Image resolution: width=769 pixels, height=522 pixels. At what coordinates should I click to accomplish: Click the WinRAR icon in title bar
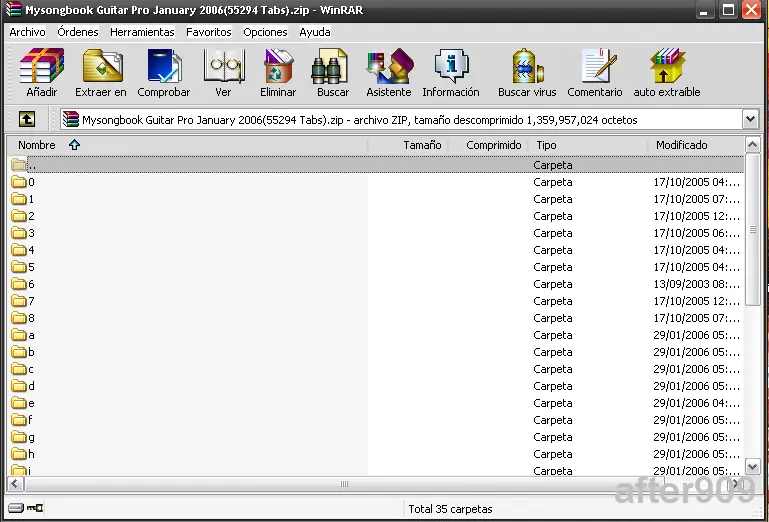(x=14, y=9)
